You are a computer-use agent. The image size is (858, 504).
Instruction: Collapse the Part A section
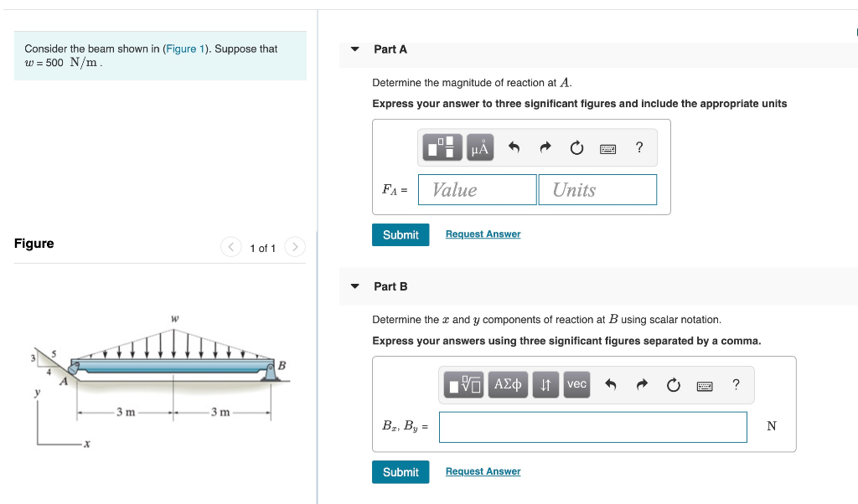click(x=355, y=49)
